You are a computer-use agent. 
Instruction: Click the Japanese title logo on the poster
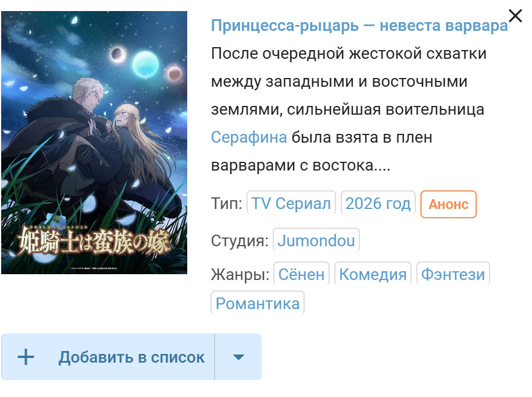pyautogui.click(x=93, y=242)
